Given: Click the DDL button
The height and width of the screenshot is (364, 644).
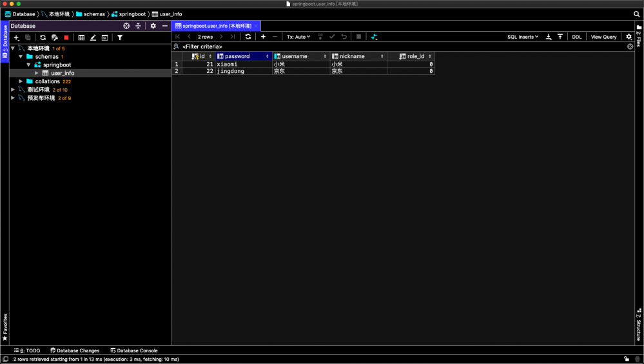Looking at the screenshot, I should point(577,37).
